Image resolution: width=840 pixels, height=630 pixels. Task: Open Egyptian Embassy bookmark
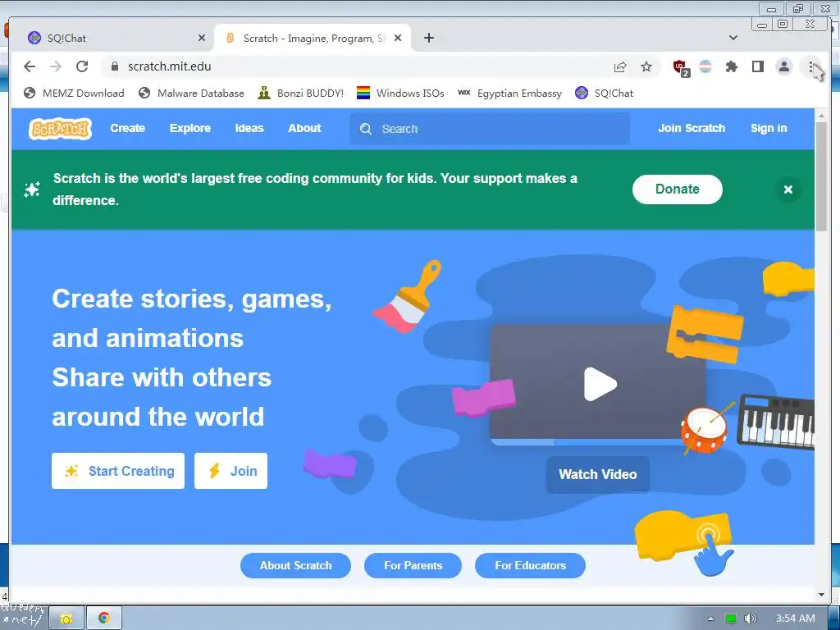pyautogui.click(x=509, y=94)
